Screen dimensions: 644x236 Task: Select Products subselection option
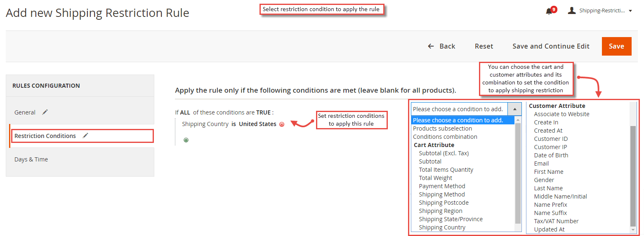(x=463, y=129)
